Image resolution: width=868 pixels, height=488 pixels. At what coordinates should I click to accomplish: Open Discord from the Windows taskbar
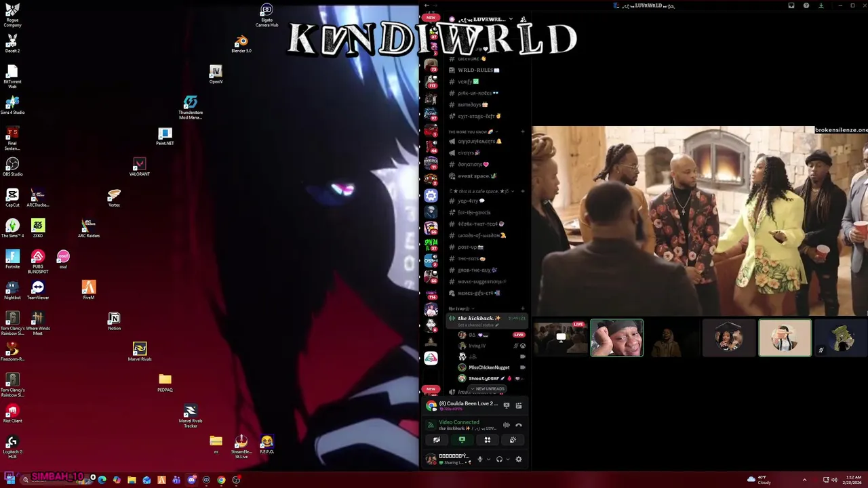point(191,480)
